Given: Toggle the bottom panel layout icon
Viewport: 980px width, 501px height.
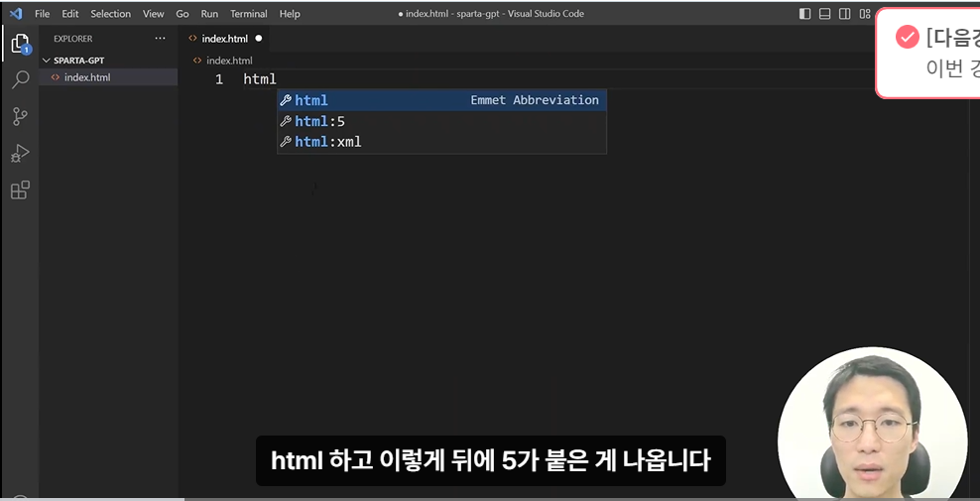Looking at the screenshot, I should 824,13.
